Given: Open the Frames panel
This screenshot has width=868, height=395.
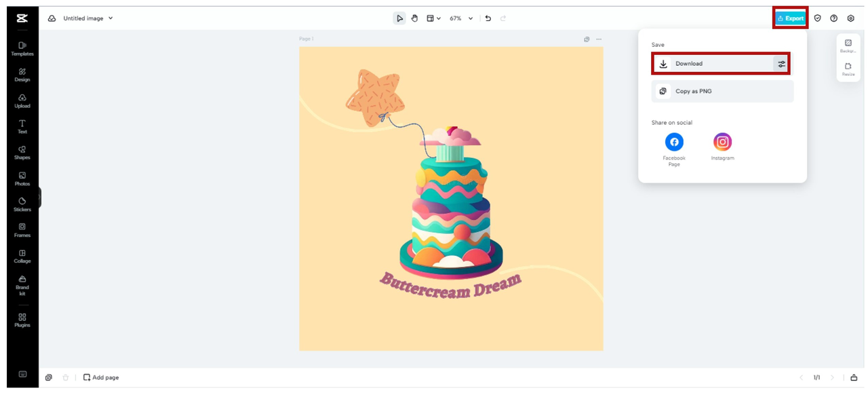Looking at the screenshot, I should point(22,230).
